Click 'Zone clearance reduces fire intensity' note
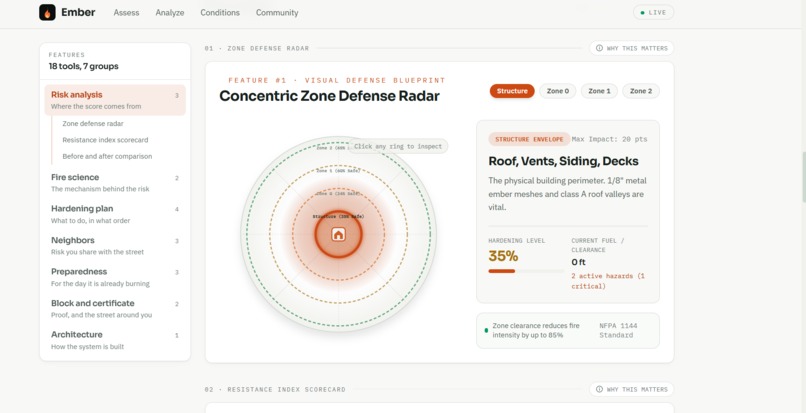This screenshot has width=806, height=413. click(x=536, y=330)
